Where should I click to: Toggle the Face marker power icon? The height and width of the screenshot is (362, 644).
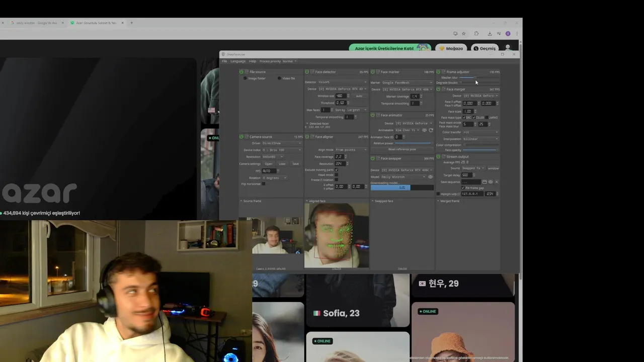(373, 72)
